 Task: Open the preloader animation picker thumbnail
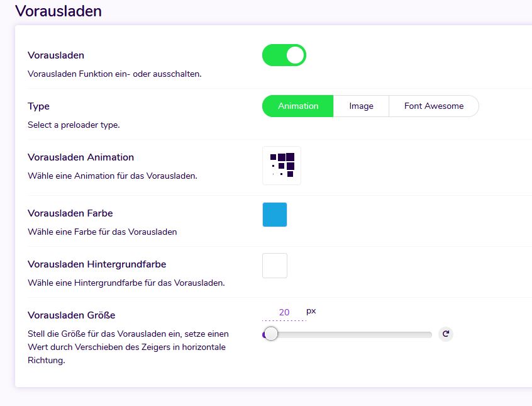pos(282,166)
